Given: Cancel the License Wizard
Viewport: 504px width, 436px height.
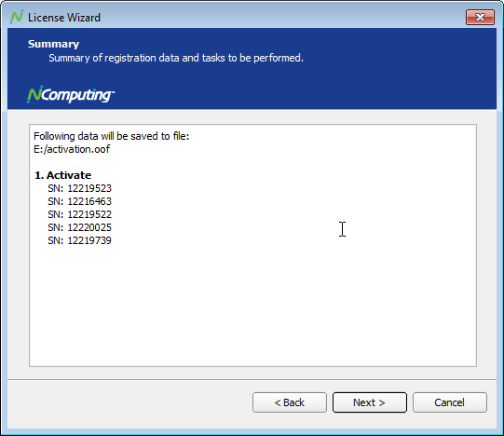Looking at the screenshot, I should click(x=450, y=402).
